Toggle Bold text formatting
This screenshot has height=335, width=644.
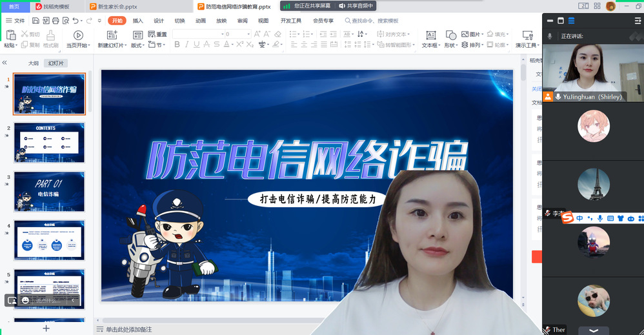tap(177, 45)
